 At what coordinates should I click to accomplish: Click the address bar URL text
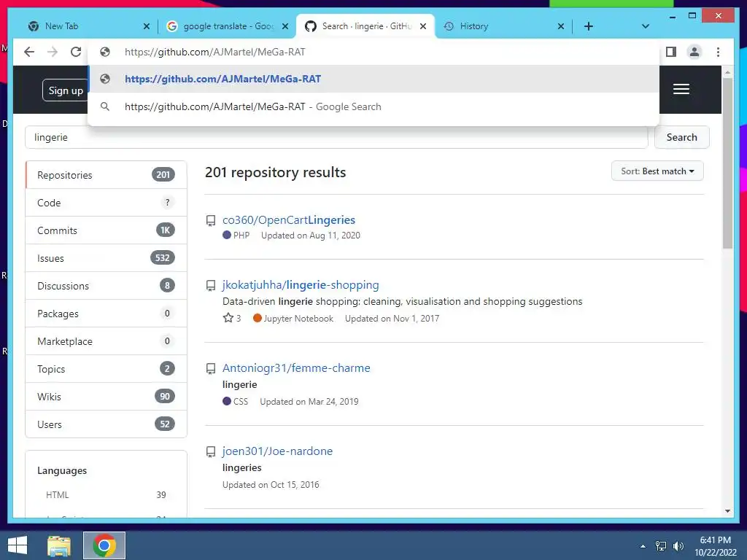pos(215,52)
